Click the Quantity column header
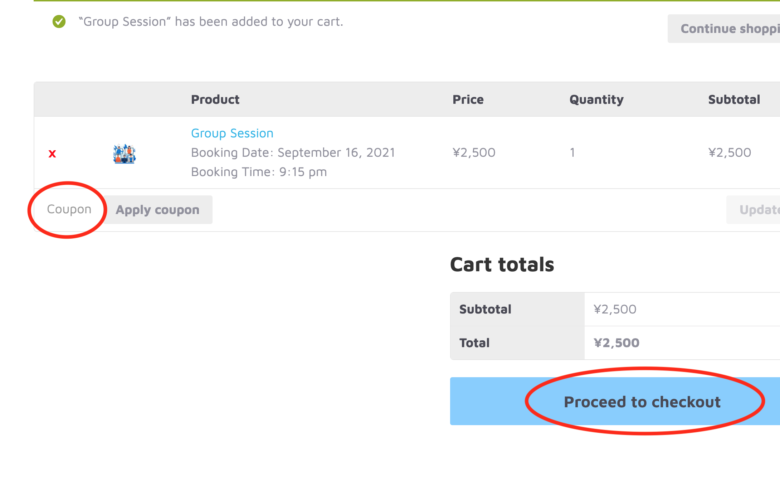This screenshot has height=491, width=780. tap(596, 99)
